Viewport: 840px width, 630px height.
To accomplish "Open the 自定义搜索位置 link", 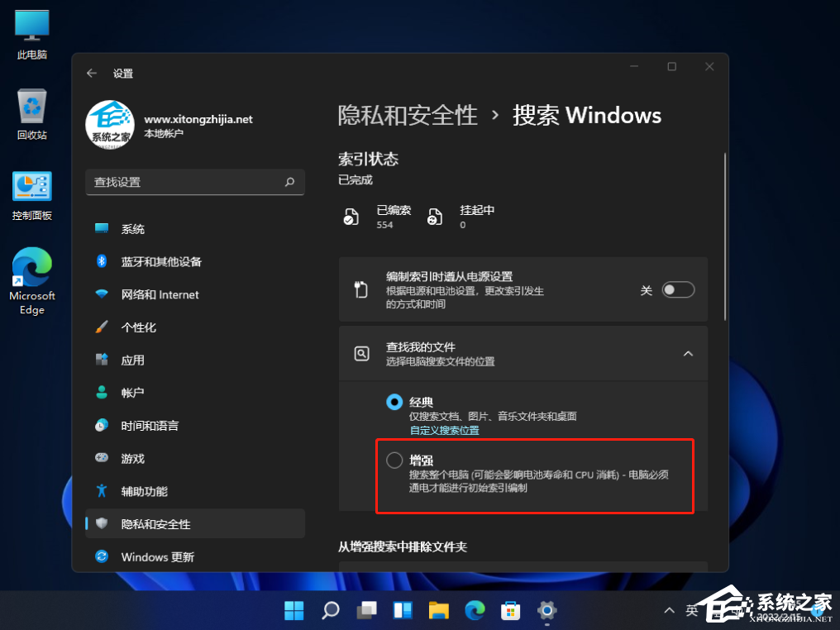I will (x=444, y=430).
